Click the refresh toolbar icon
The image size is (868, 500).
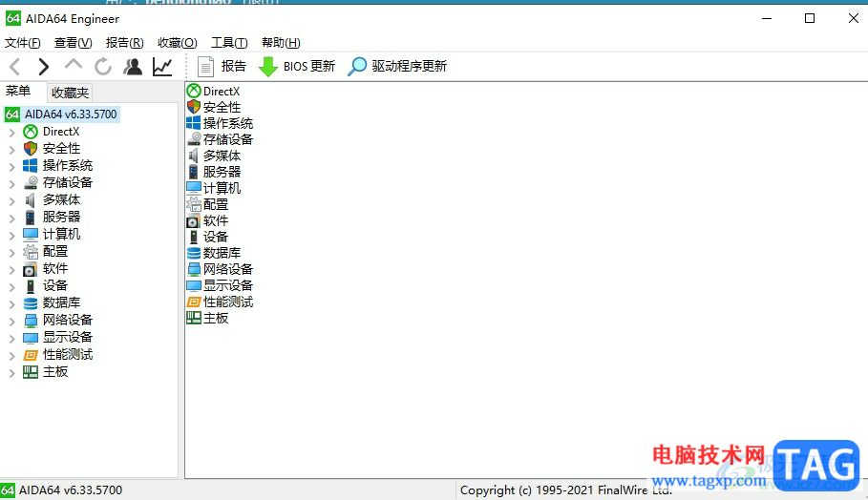(x=103, y=67)
